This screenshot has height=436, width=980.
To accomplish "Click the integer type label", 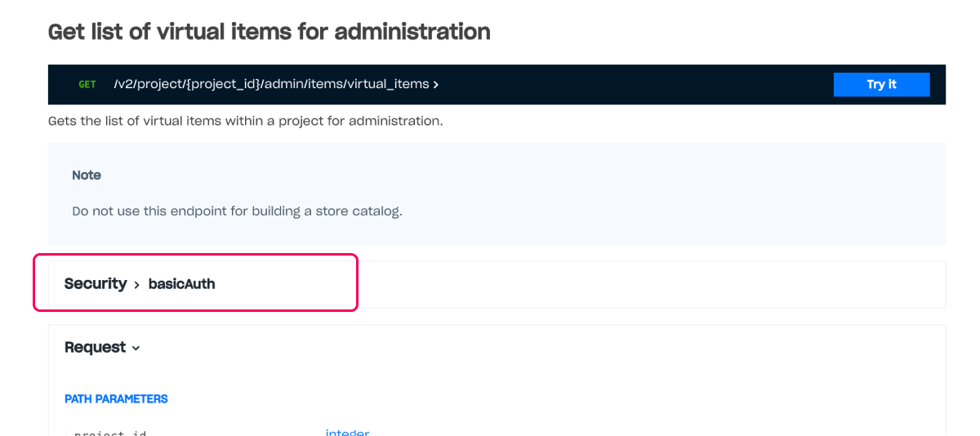I will pos(347,433).
